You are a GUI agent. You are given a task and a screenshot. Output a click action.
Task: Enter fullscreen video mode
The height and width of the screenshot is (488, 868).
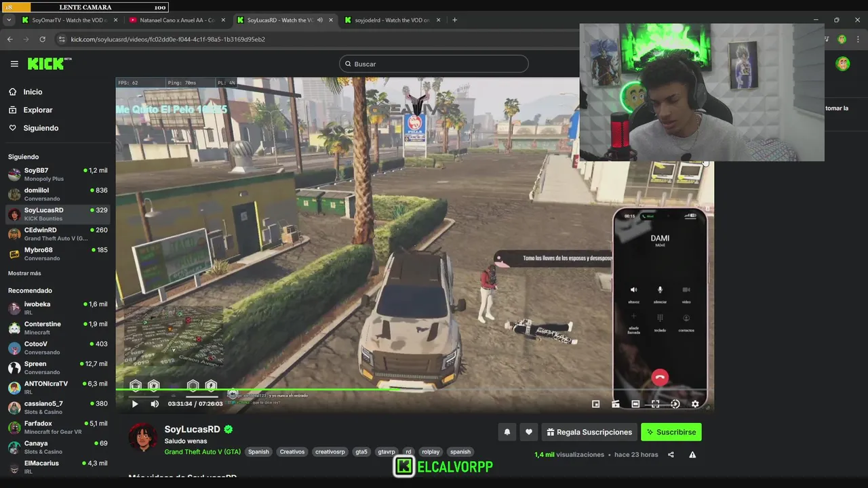(x=655, y=404)
